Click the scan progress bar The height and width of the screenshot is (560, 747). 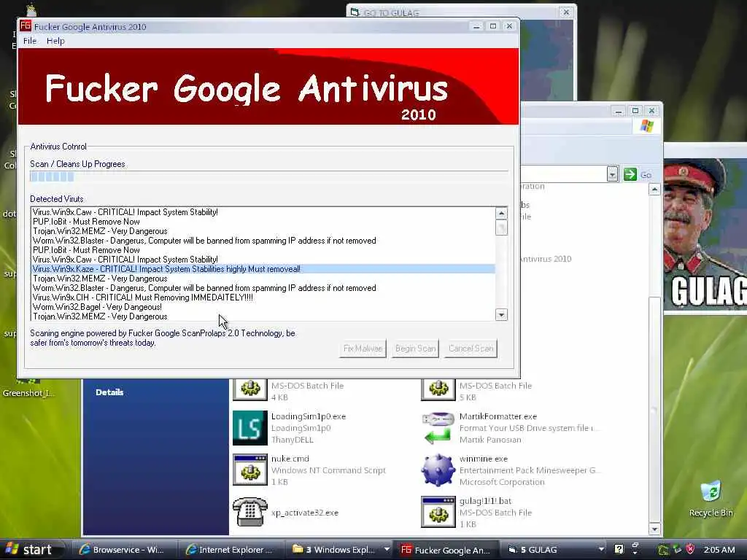pyautogui.click(x=268, y=176)
